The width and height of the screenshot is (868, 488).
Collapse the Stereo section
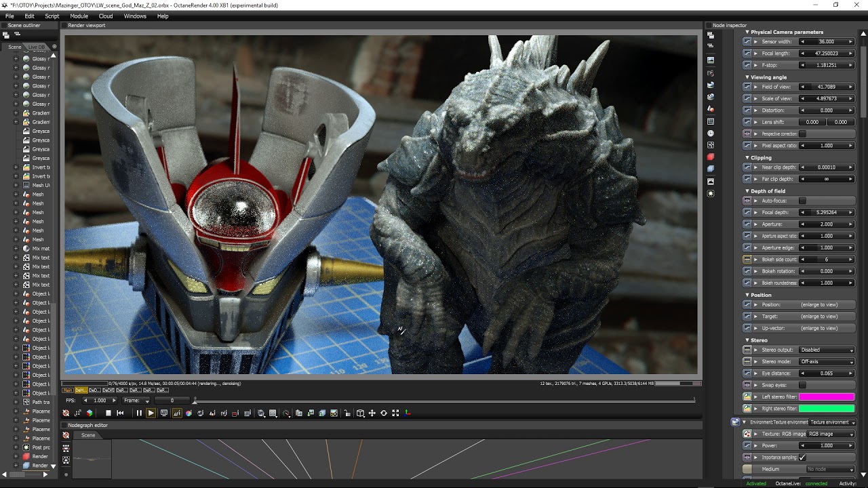(x=747, y=340)
